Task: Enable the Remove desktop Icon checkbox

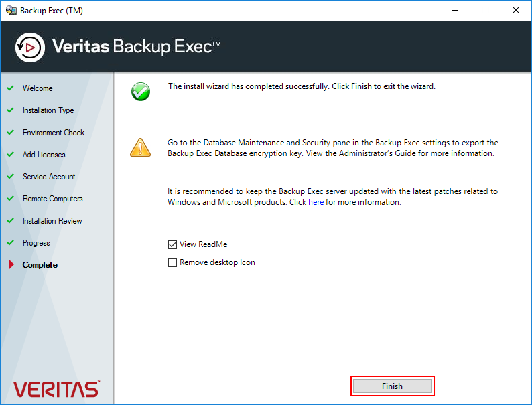Action: coord(172,262)
